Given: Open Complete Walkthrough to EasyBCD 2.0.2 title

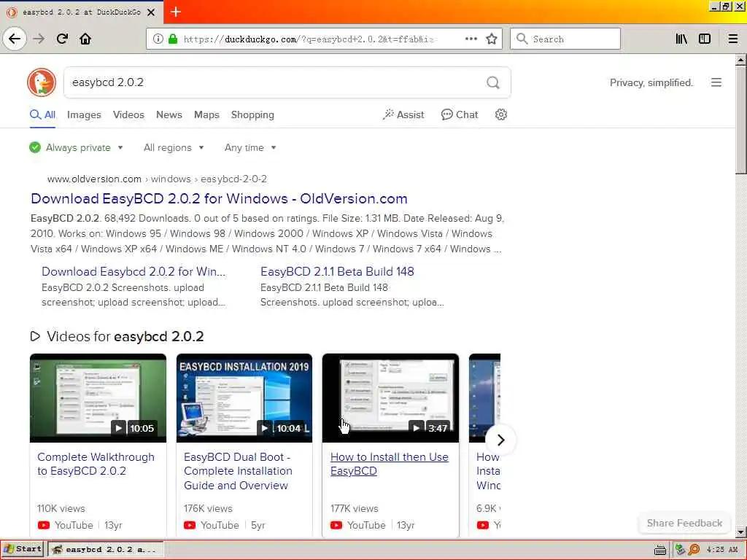Looking at the screenshot, I should [x=96, y=464].
